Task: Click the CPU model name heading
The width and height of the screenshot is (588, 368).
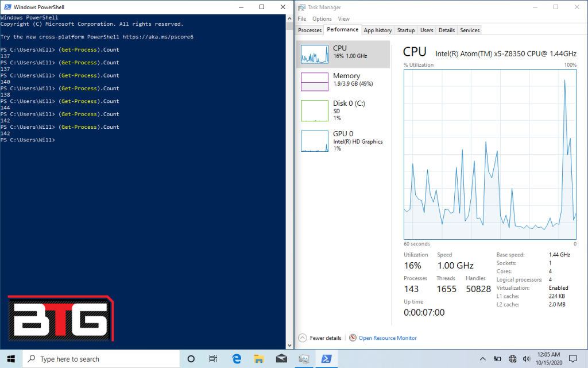Action: (505, 53)
